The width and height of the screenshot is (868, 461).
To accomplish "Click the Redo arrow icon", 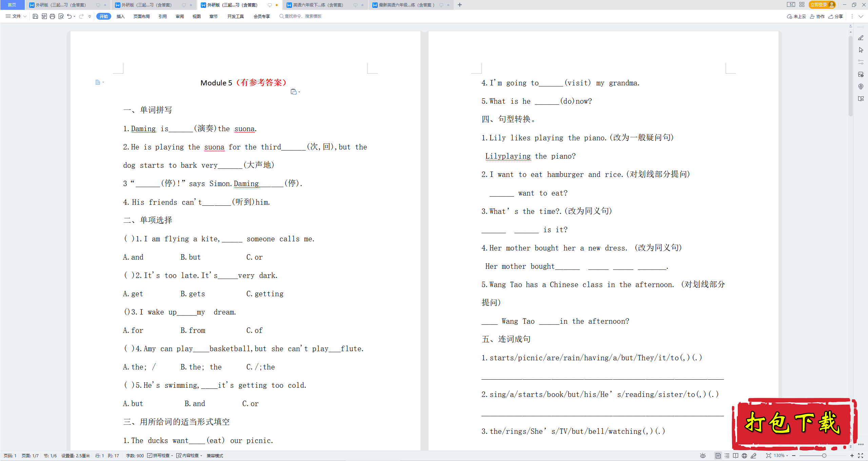I will click(x=81, y=16).
